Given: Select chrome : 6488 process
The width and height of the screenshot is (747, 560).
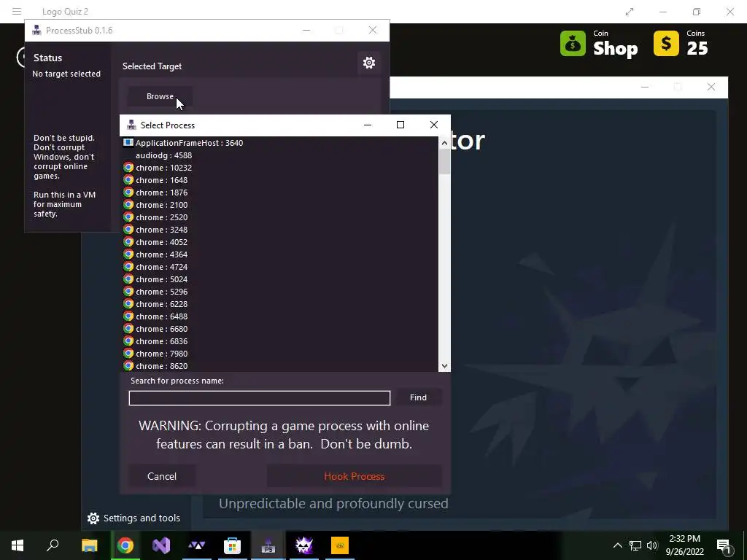Looking at the screenshot, I should click(280, 316).
